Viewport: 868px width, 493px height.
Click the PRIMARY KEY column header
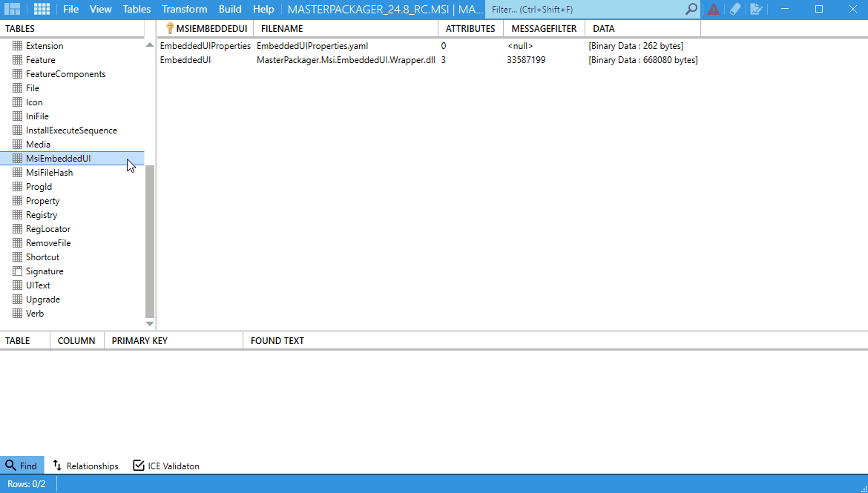coord(174,341)
